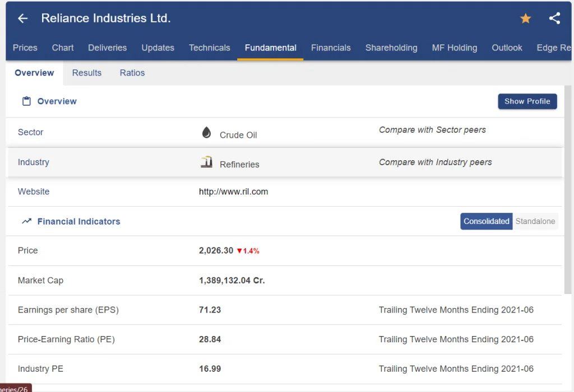Click the crude oil droplet icon
Screen dimensions: 574x392
tap(206, 132)
